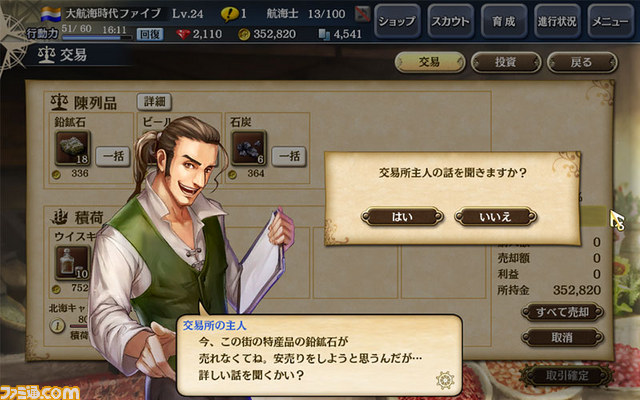This screenshot has width=640, height=400.
Task: Click the yellow exclamation notification icon
Action: pos(229,14)
